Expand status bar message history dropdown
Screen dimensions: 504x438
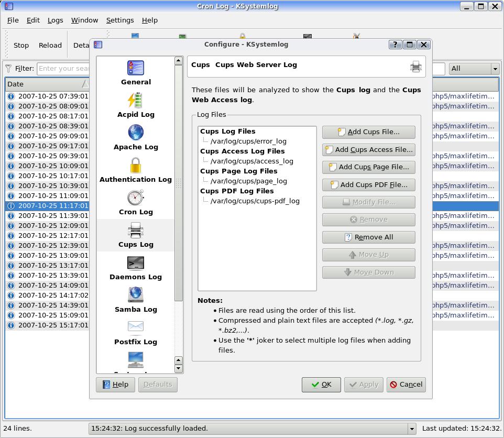pyautogui.click(x=412, y=429)
